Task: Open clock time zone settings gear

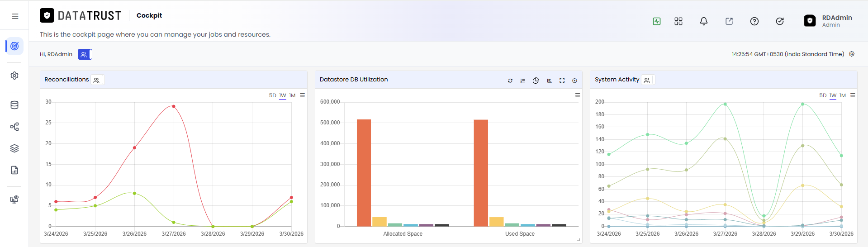Action: 852,54
